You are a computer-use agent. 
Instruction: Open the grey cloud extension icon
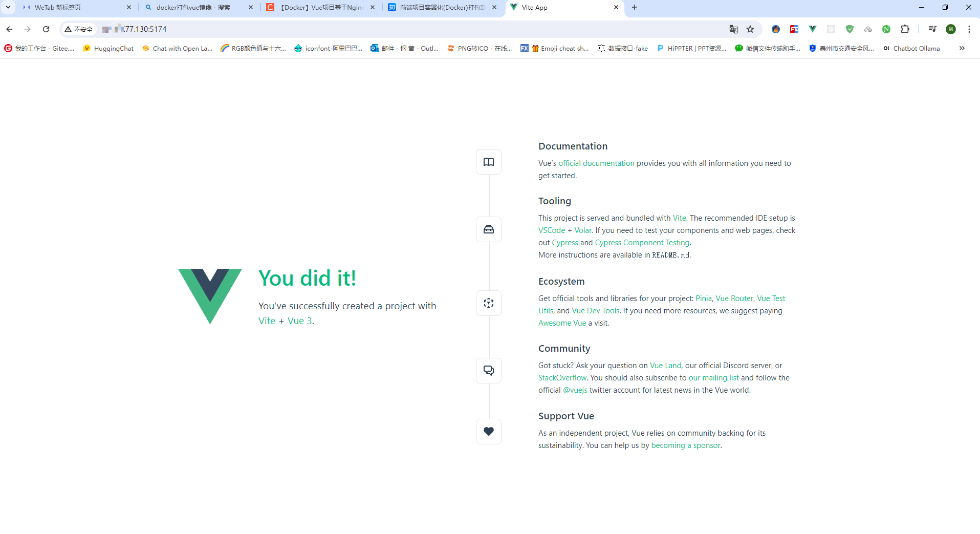(868, 29)
